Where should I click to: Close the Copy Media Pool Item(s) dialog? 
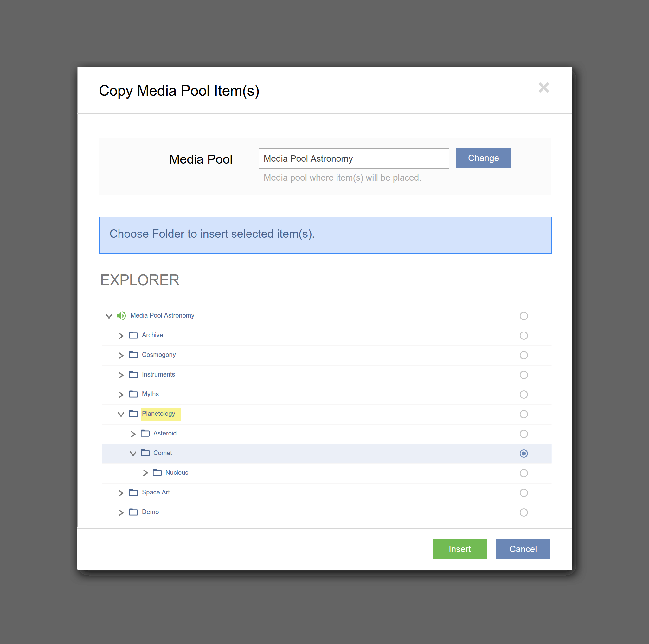tap(543, 88)
